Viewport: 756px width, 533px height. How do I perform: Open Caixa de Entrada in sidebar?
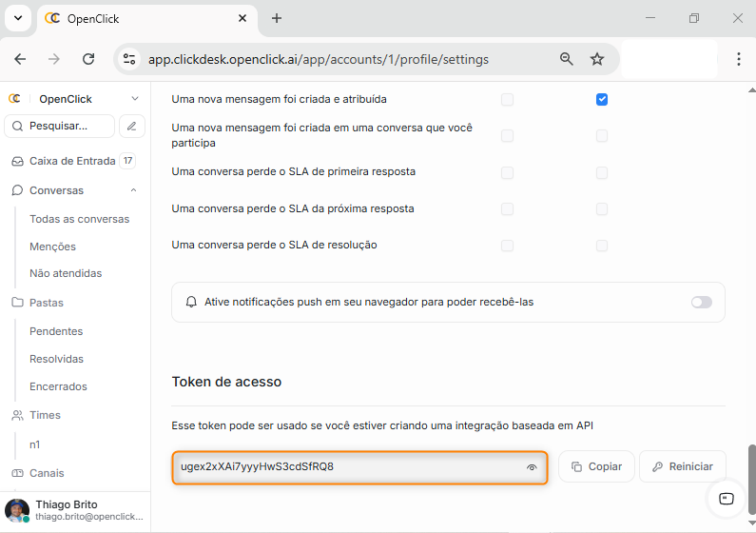coord(71,161)
